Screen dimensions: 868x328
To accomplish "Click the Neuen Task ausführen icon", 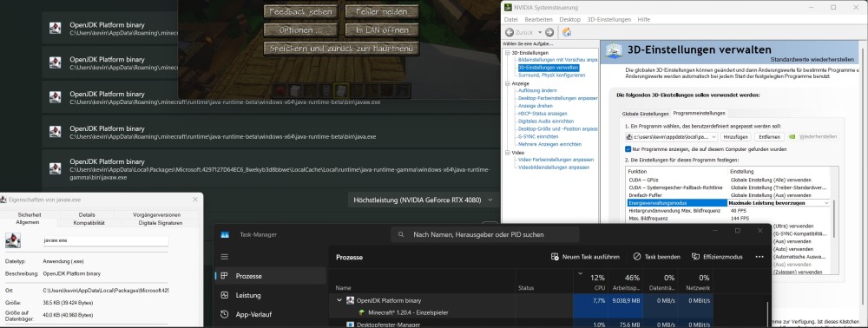I will click(555, 257).
